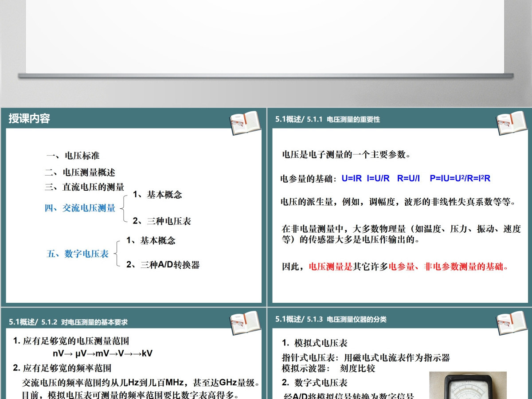Click outline item 二、电压测量概述

[x=80, y=172]
